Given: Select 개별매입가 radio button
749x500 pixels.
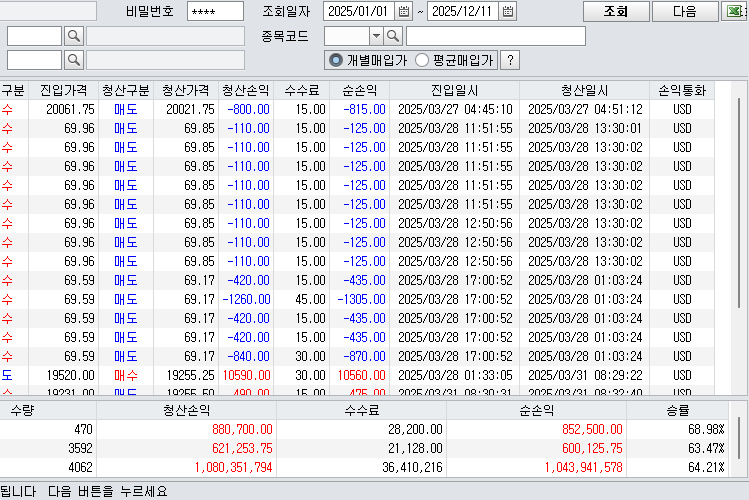Looking at the screenshot, I should (336, 60).
